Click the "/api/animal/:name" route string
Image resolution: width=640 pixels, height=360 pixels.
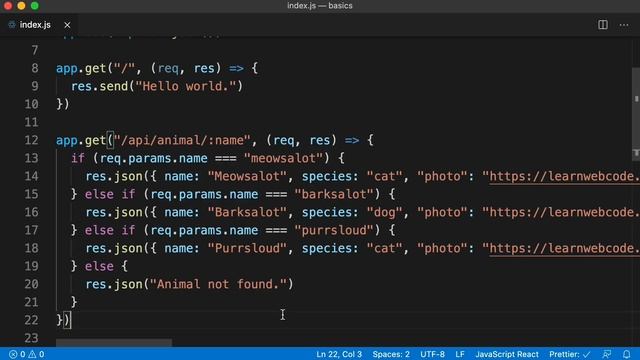[x=182, y=140]
